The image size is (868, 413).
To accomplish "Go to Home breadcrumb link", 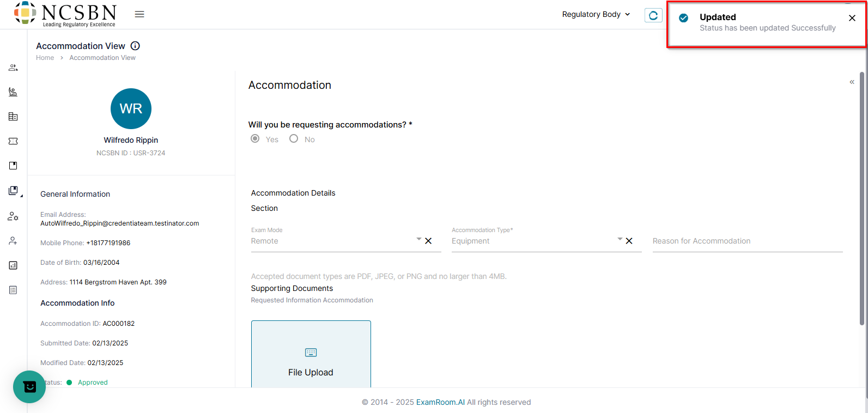I will [x=45, y=58].
